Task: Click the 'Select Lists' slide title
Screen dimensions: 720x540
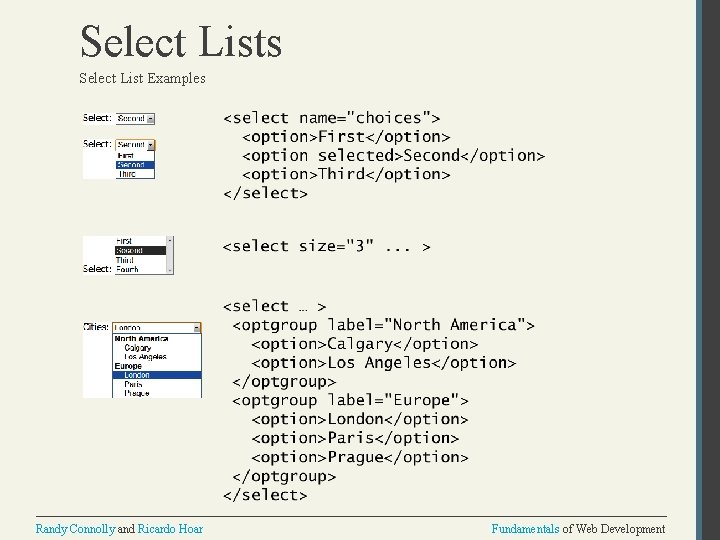Action: click(181, 41)
